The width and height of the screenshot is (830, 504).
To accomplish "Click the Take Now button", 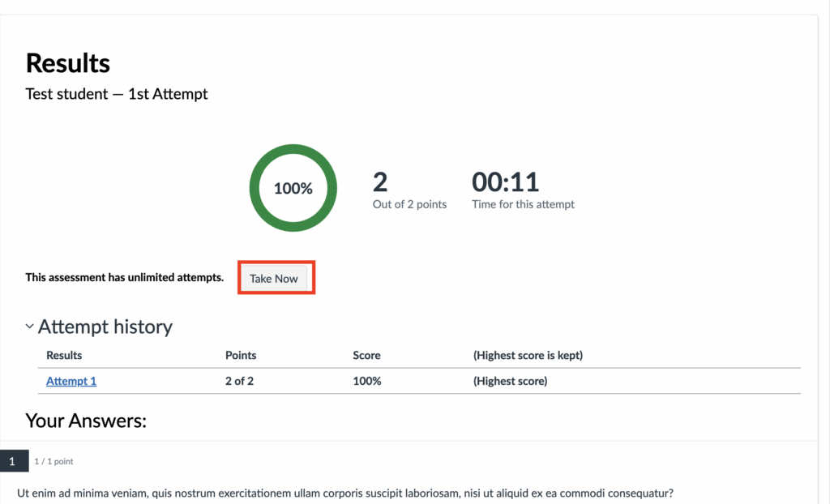I will [274, 278].
